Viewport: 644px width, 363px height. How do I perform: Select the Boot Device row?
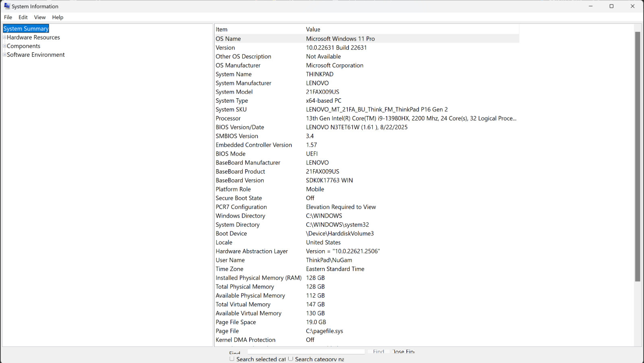coord(367,234)
